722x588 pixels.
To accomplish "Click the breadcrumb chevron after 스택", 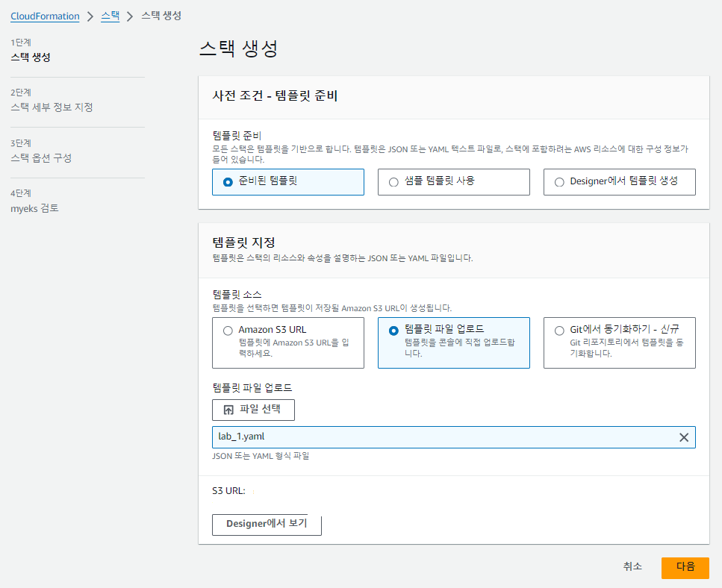I will [130, 16].
